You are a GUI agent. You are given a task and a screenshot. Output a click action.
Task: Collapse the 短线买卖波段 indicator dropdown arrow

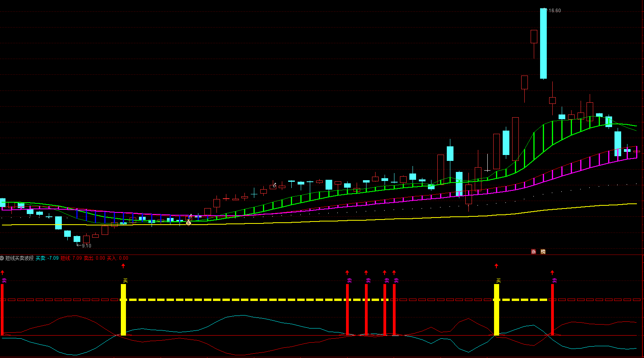tap(2, 258)
